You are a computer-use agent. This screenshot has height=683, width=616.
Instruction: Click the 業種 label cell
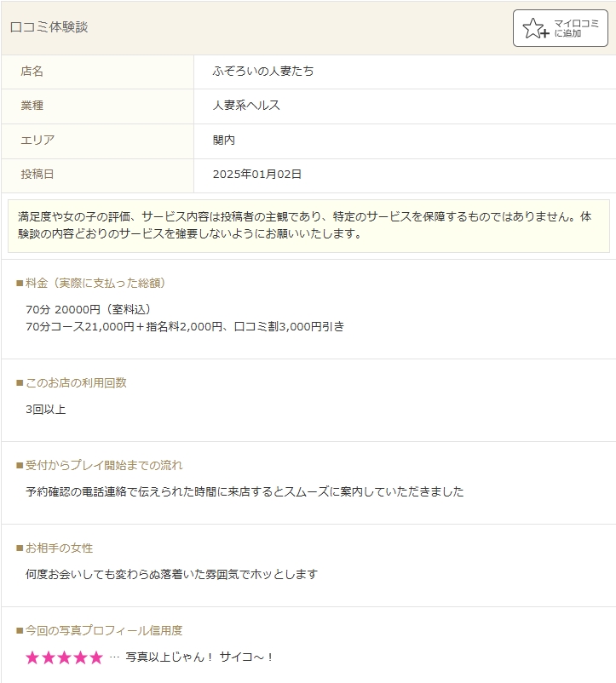98,106
